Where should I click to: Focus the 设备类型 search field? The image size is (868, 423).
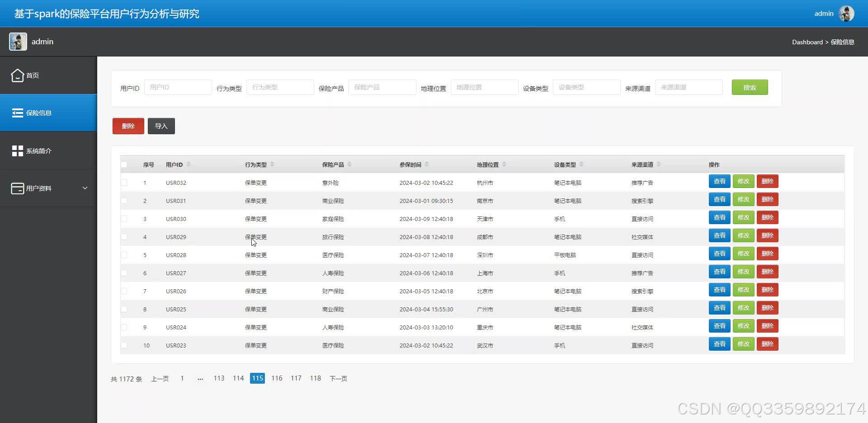coord(586,87)
